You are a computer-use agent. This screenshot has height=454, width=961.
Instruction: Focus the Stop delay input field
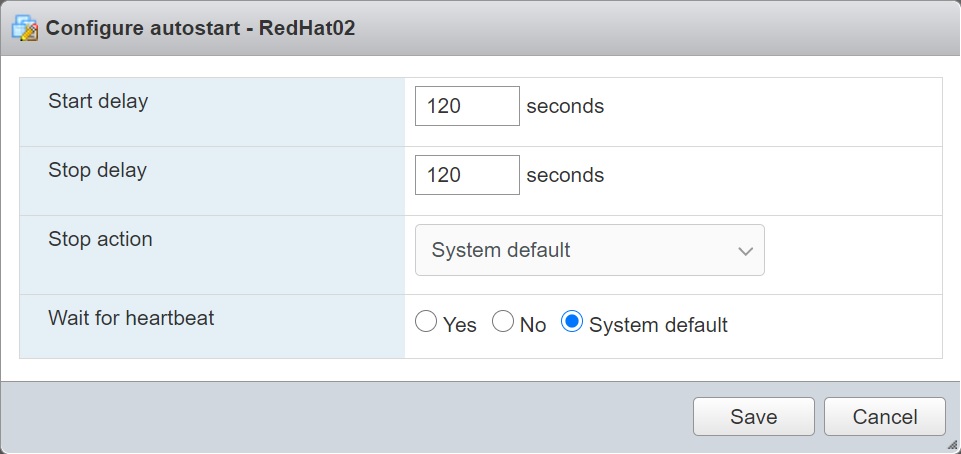pos(467,175)
